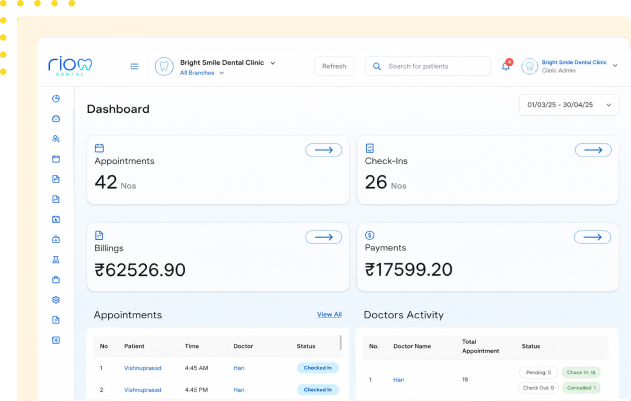Click the document icon on the Billings card
The height and width of the screenshot is (401, 631).
(x=99, y=235)
